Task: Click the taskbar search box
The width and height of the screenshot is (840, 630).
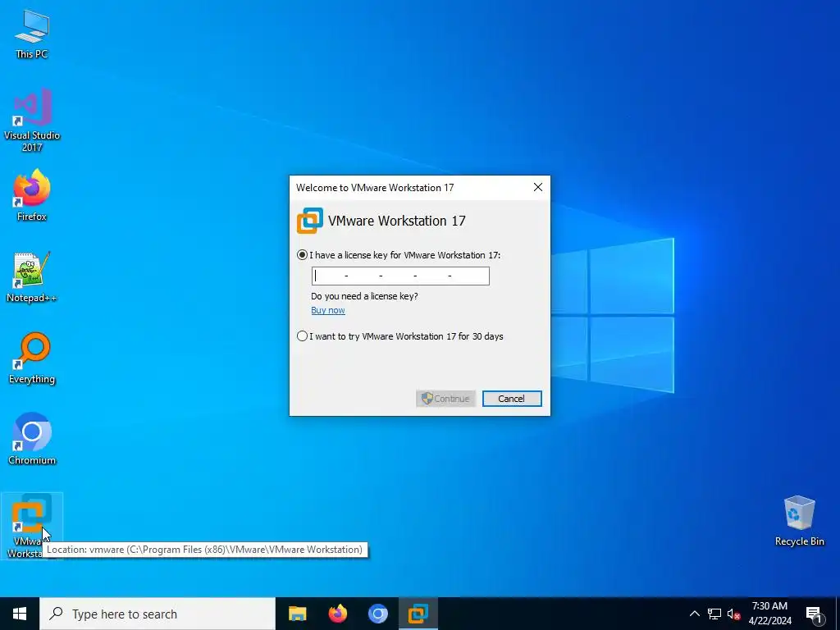Action: pyautogui.click(x=157, y=614)
